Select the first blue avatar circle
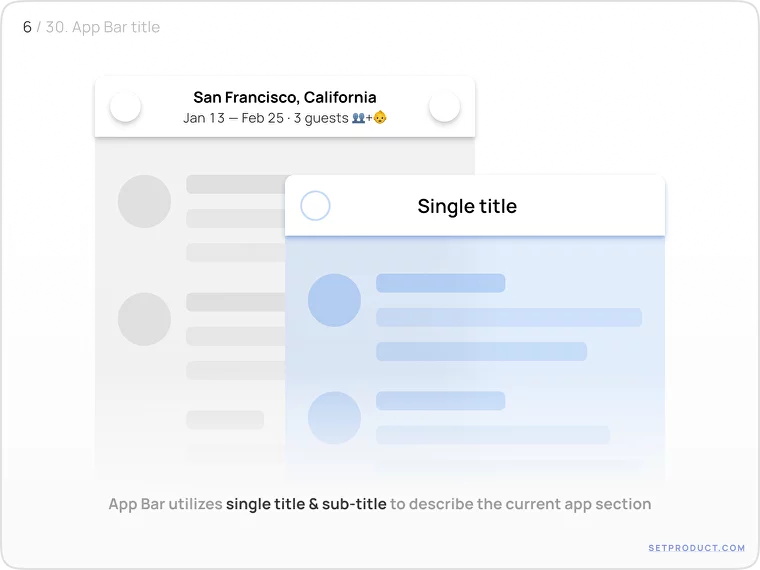This screenshot has height=570, width=760. (334, 300)
